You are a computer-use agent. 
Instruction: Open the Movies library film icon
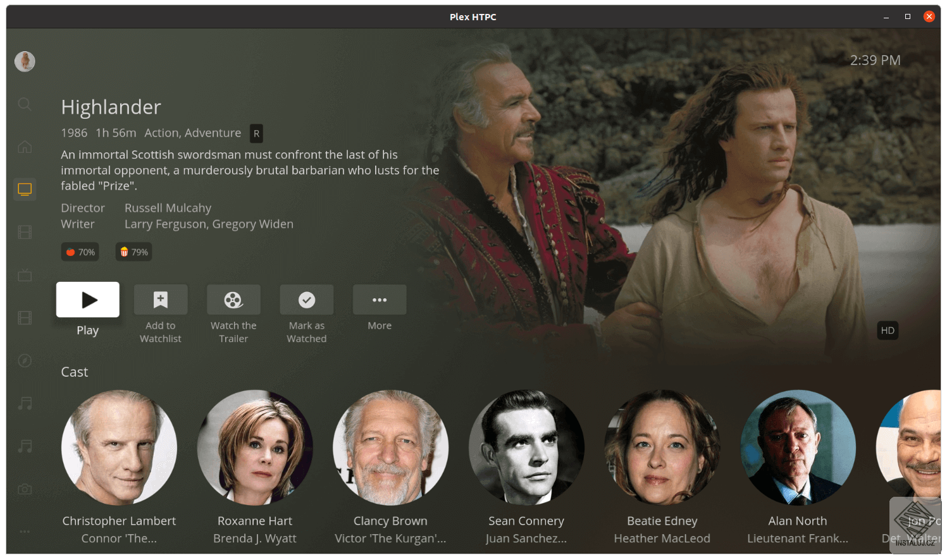point(25,232)
